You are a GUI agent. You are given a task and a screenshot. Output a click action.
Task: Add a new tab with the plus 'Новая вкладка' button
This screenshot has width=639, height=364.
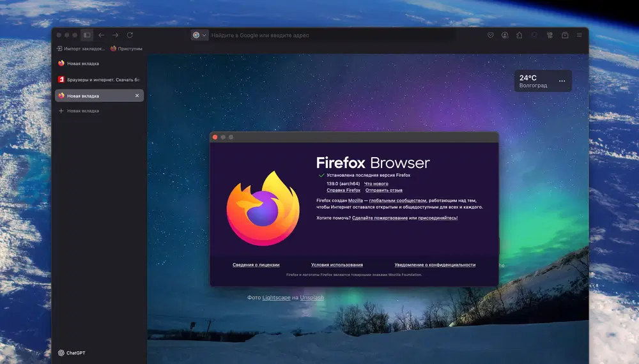pyautogui.click(x=79, y=110)
